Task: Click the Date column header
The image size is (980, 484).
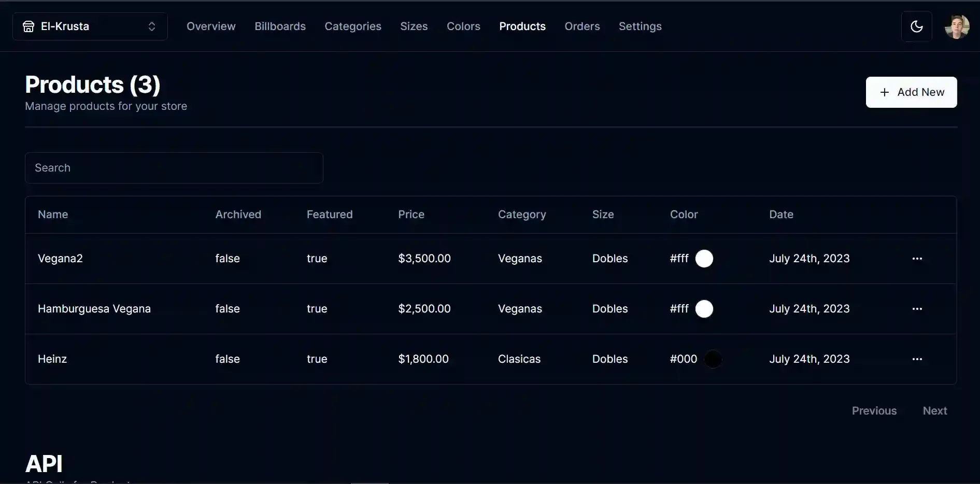Action: (781, 215)
